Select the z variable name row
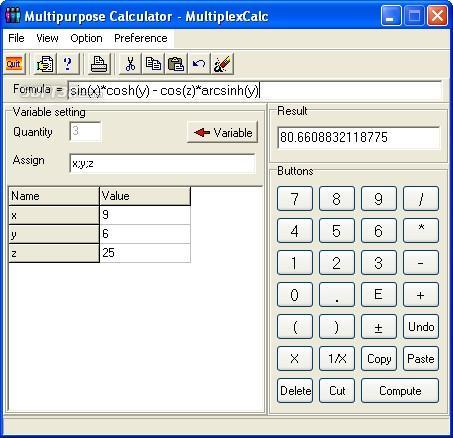Screen dimensions: 453x438 tap(54, 253)
